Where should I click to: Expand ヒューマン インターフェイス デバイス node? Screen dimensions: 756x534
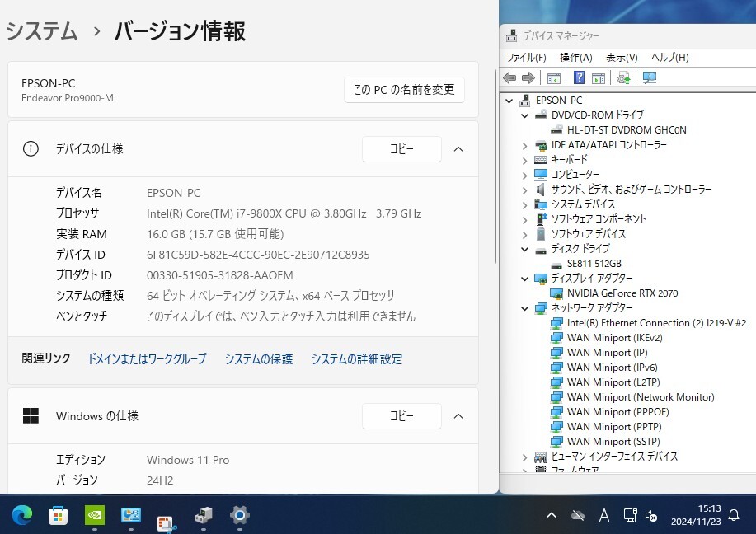click(x=524, y=457)
